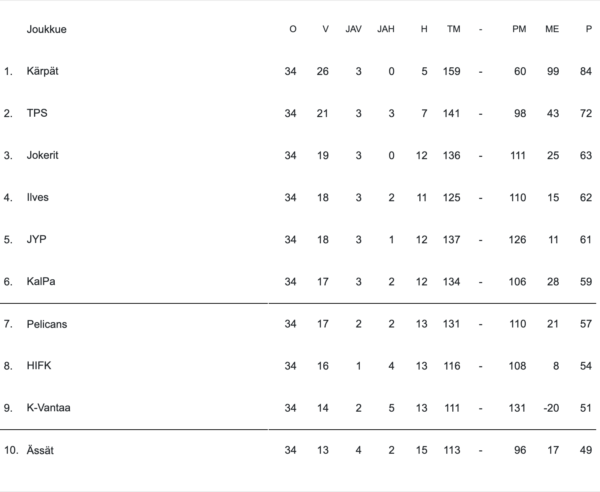Select KalPa in the table
The image size is (600, 492).
click(x=41, y=281)
